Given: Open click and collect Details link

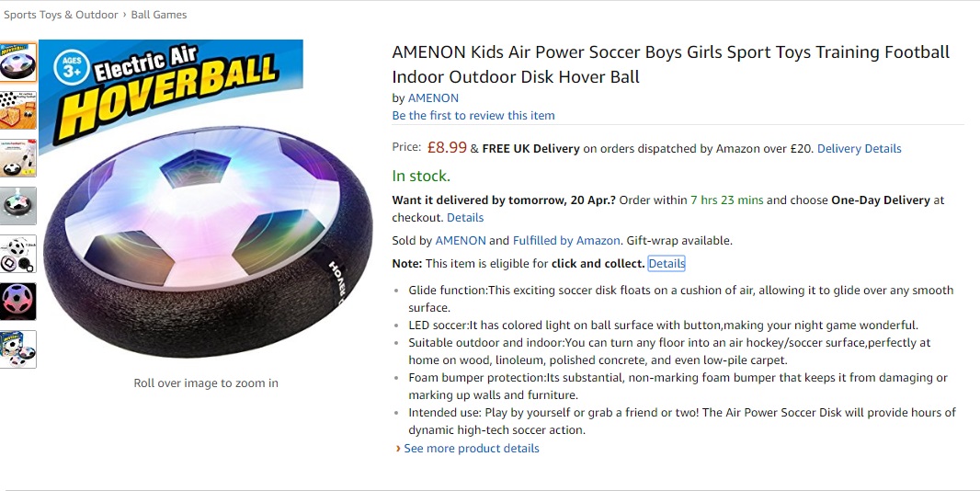Looking at the screenshot, I should pyautogui.click(x=667, y=263).
